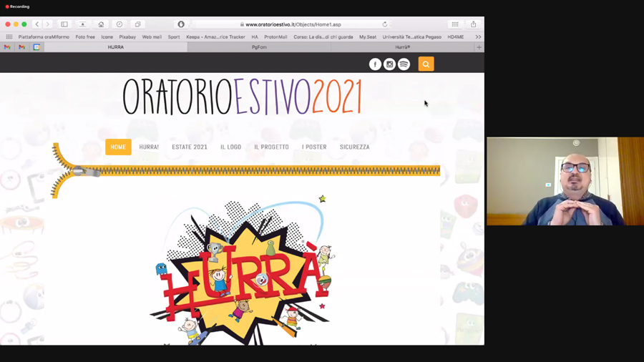Open the ESTATE 2021 menu item
Image resolution: width=644 pixels, height=362 pixels.
point(190,147)
